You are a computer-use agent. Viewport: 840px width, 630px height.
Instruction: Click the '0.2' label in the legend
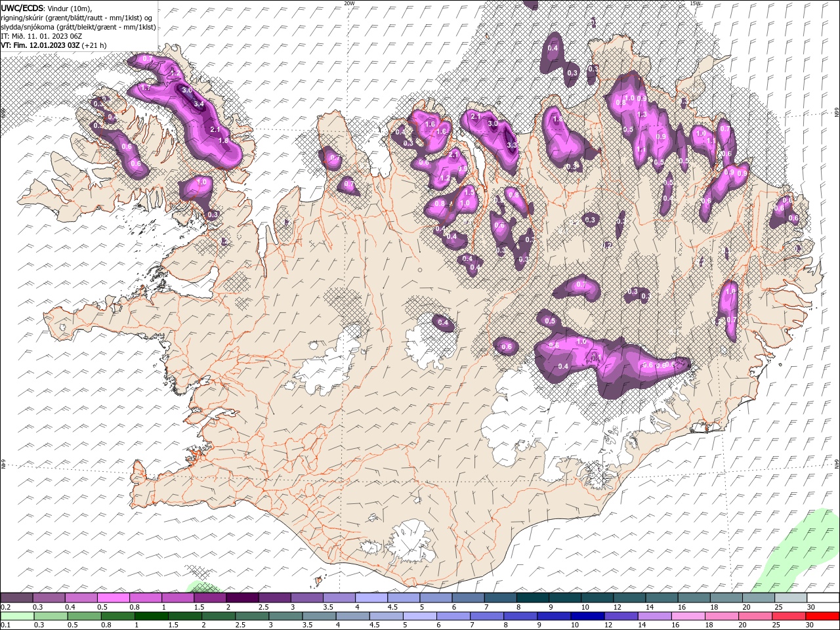click(5, 607)
